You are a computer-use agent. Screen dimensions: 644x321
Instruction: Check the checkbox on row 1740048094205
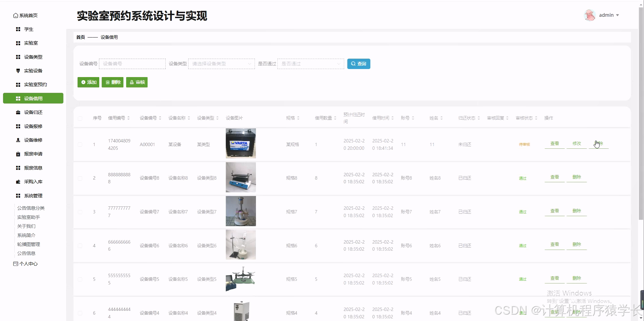[80, 144]
